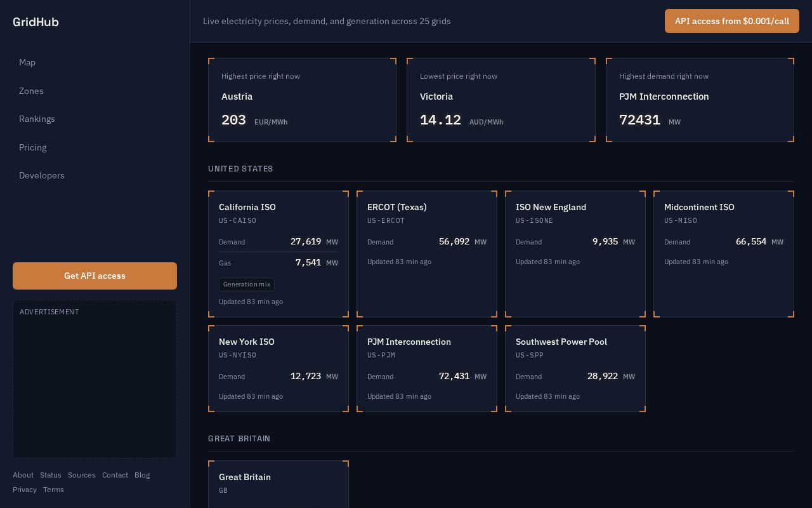
Task: Open the Developers section
Action: (42, 175)
